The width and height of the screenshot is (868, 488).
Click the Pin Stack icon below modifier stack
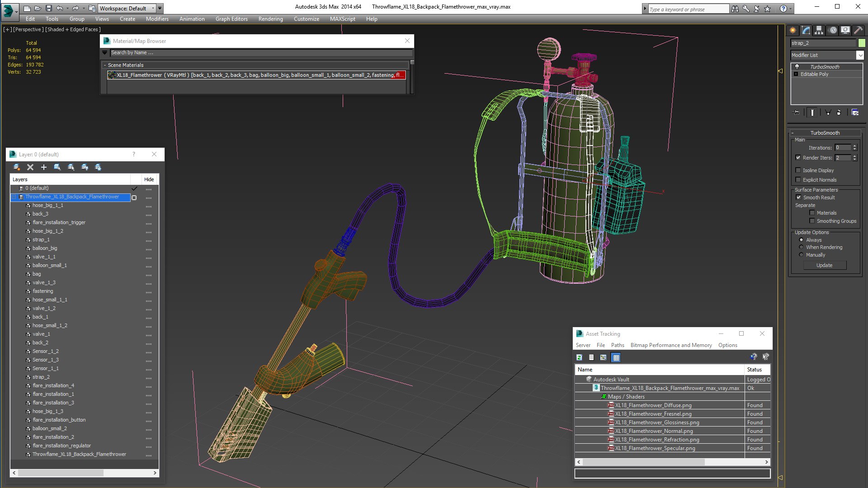797,113
